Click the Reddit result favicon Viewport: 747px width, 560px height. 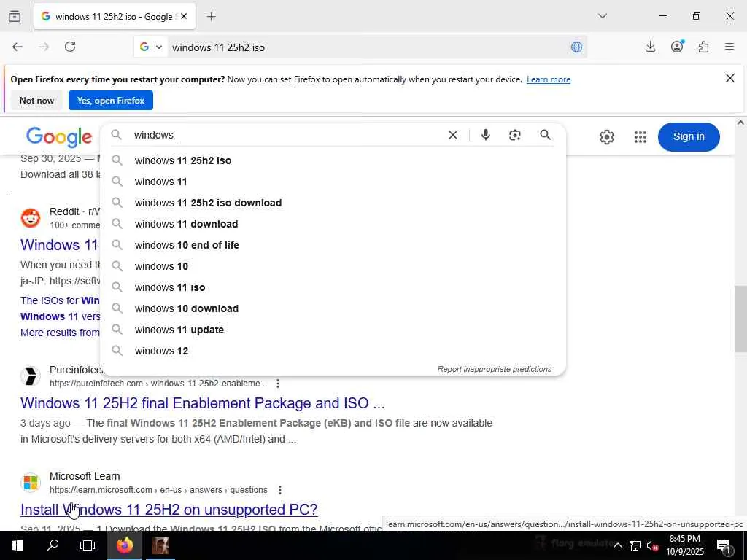pyautogui.click(x=31, y=217)
